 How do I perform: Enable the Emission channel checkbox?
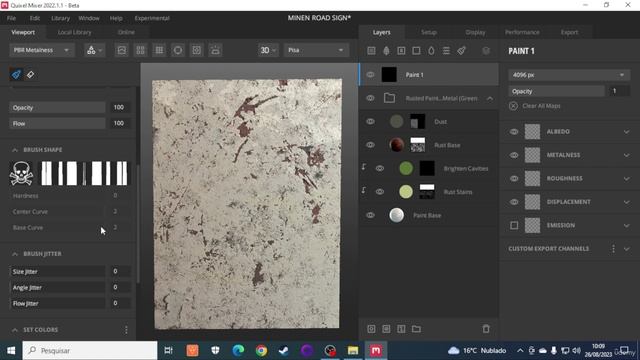(514, 225)
